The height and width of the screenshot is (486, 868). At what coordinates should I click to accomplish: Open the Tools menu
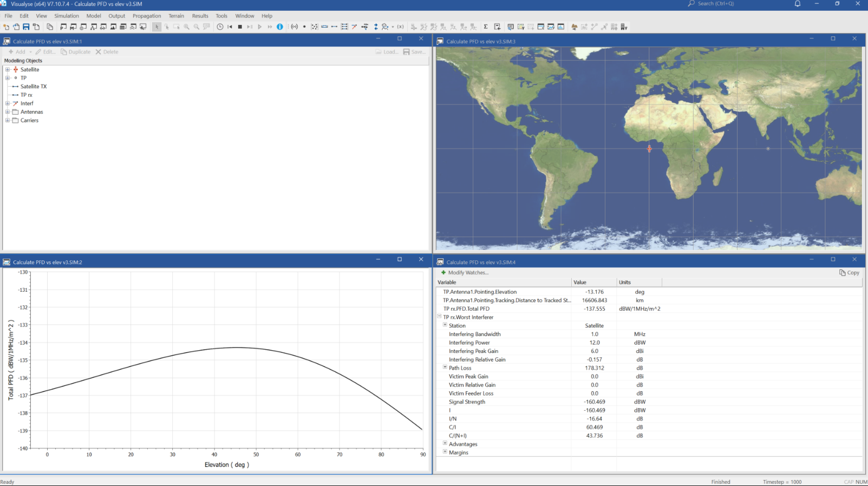click(x=221, y=16)
